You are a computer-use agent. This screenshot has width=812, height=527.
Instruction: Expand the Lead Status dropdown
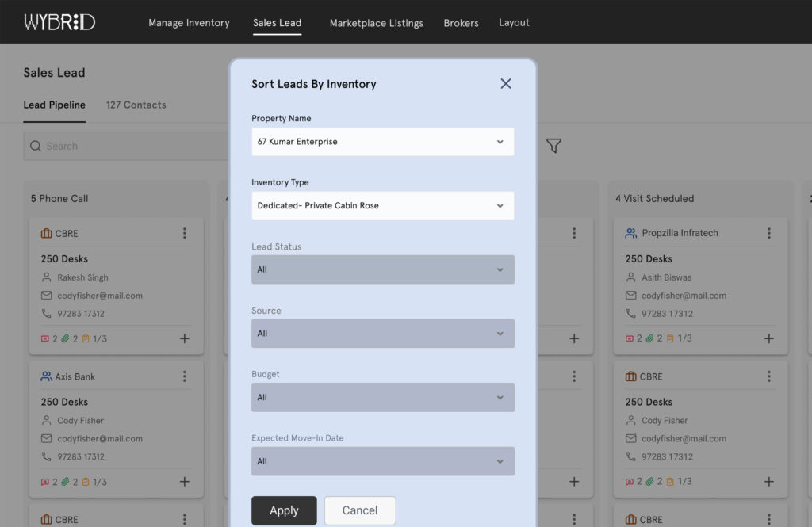pyautogui.click(x=382, y=269)
